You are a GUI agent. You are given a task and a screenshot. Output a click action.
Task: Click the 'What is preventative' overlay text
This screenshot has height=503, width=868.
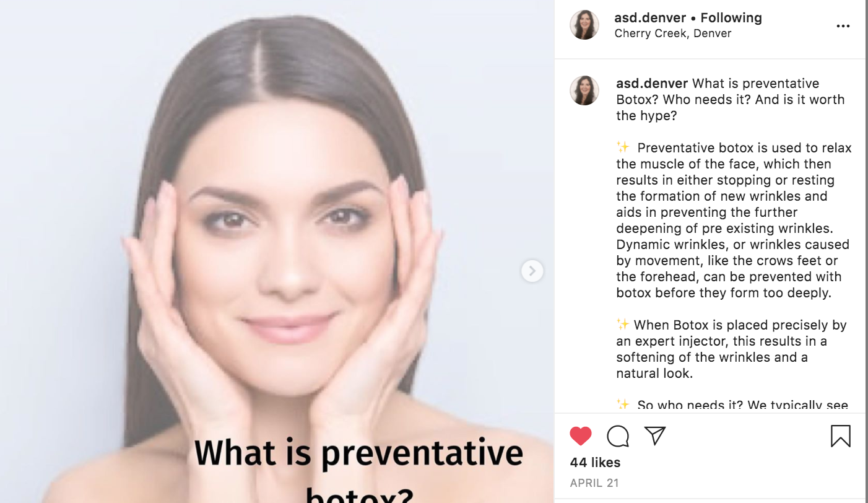[x=359, y=454]
